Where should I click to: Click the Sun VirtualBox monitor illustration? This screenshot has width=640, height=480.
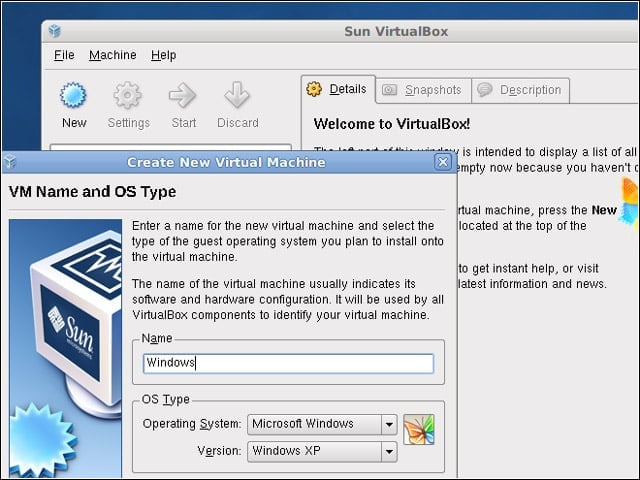(x=65, y=348)
